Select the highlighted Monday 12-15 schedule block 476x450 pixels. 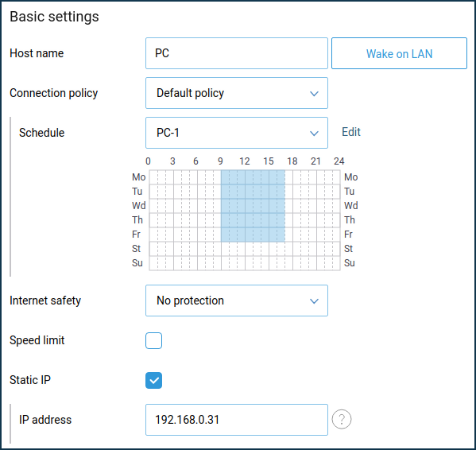tap(257, 177)
